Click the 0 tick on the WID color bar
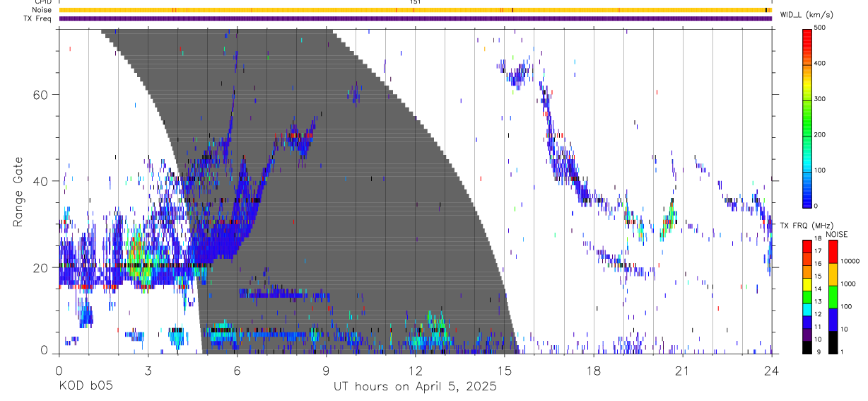 coord(816,206)
